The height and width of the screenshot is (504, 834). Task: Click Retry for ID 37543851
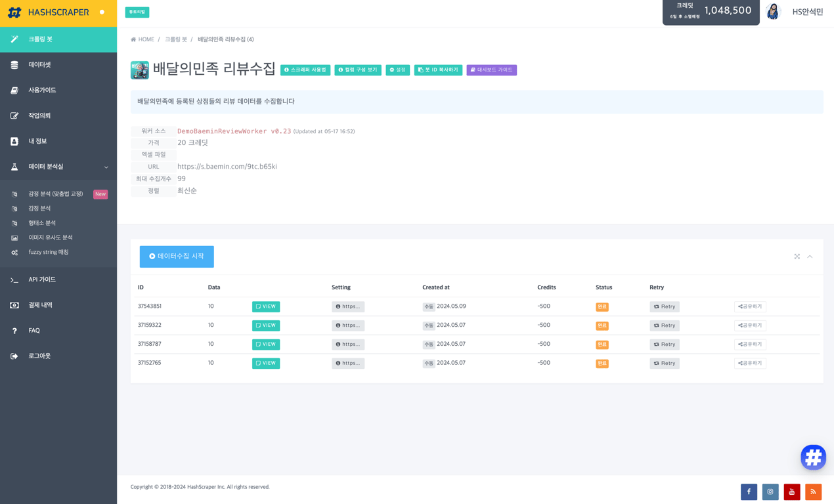665,306
